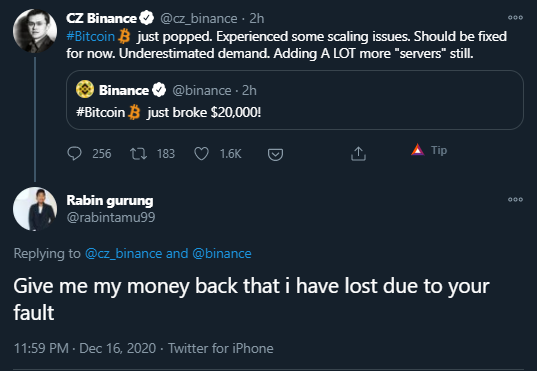Screen dimensions: 537x371
Task: Open the quoted Binance tweet card
Action: pos(295,100)
